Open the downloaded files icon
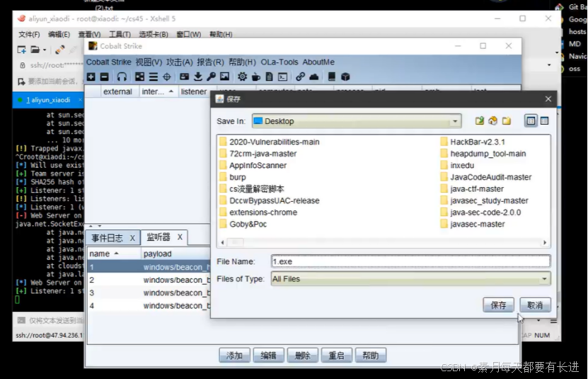The image size is (588, 379). click(x=197, y=77)
